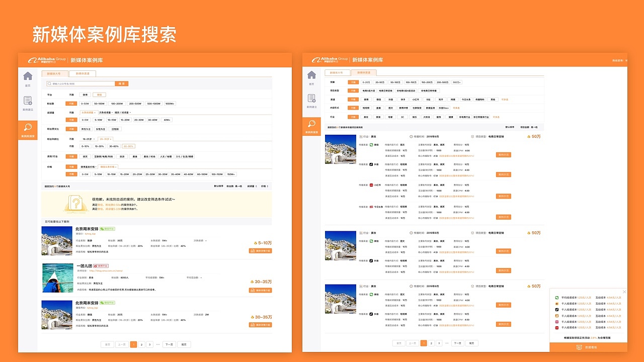Viewport: 644px width, 362px height.
Task: Select 案例库搜索 magnifier in left window sidebar
Action: tap(28, 128)
